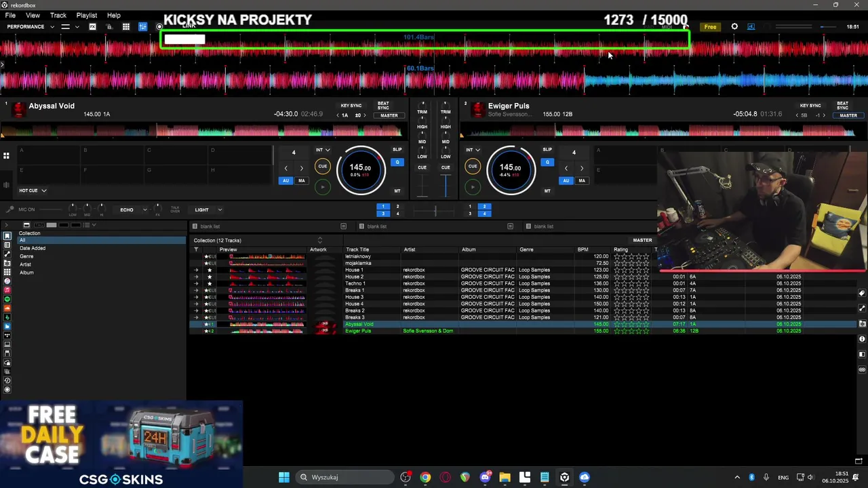
Task: Toggle MASTER on deck 1
Action: 389,115
